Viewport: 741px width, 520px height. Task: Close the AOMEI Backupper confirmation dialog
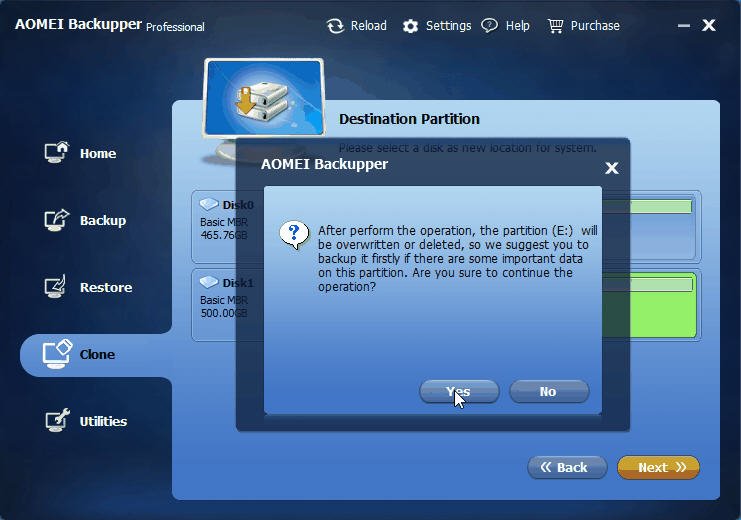pyautogui.click(x=612, y=168)
